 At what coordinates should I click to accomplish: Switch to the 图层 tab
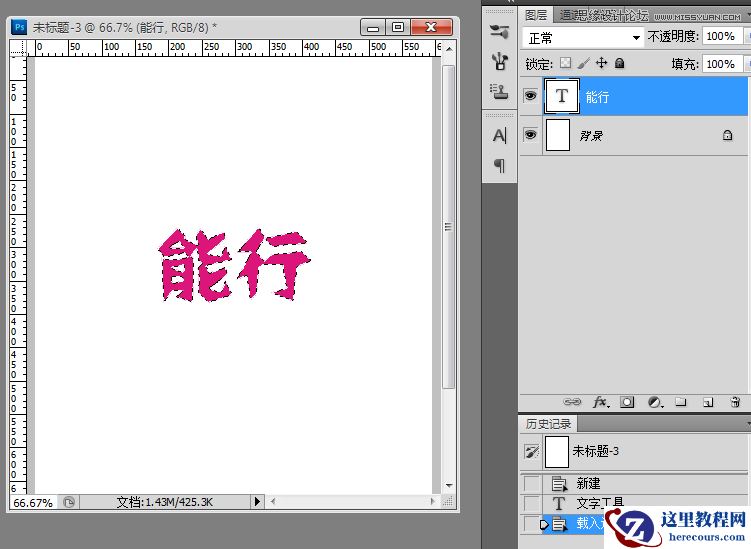coord(536,15)
